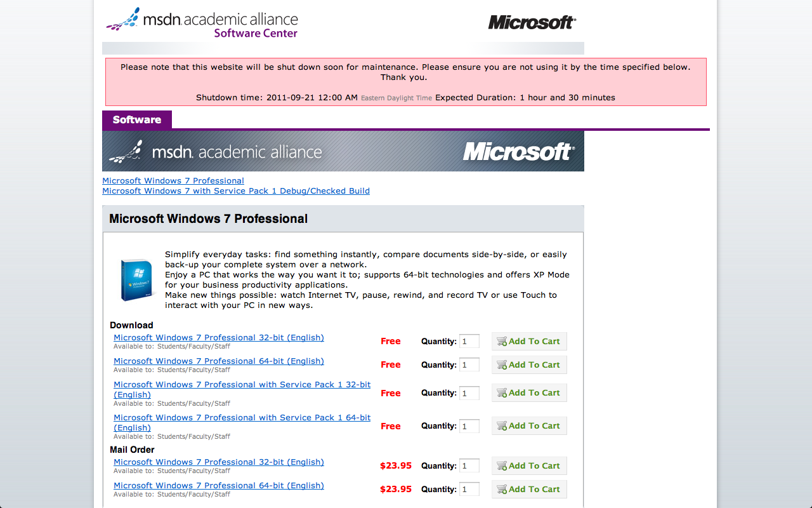
Task: Open download link for Windows 7 Professional 64-bit (English)
Action: (219, 361)
